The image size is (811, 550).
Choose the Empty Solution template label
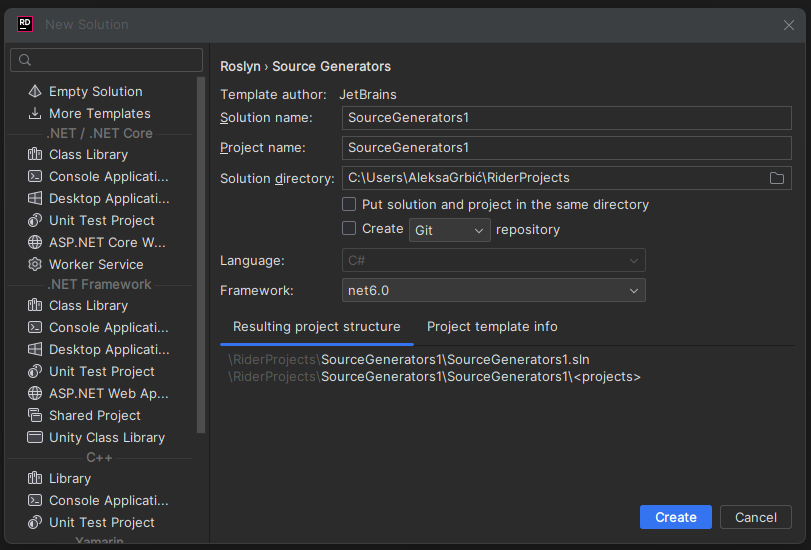coord(96,92)
